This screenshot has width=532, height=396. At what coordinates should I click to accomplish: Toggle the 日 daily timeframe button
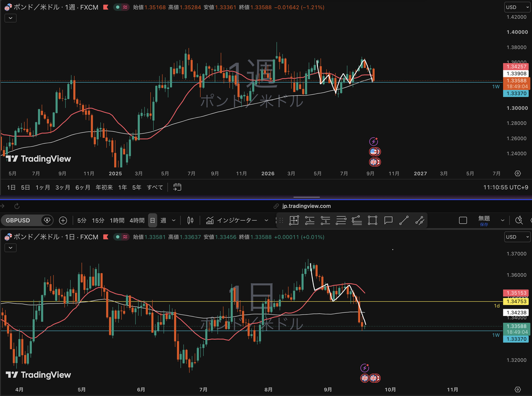[x=152, y=220]
